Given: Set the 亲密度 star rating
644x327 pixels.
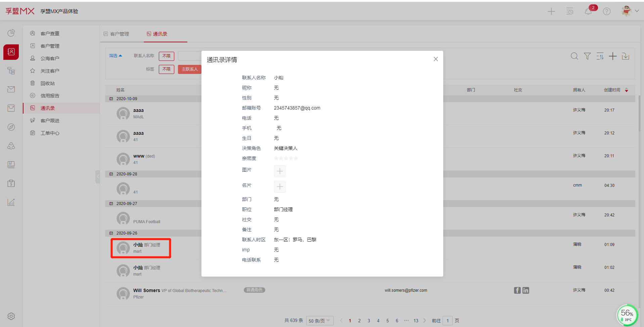Looking at the screenshot, I should pyautogui.click(x=286, y=158).
